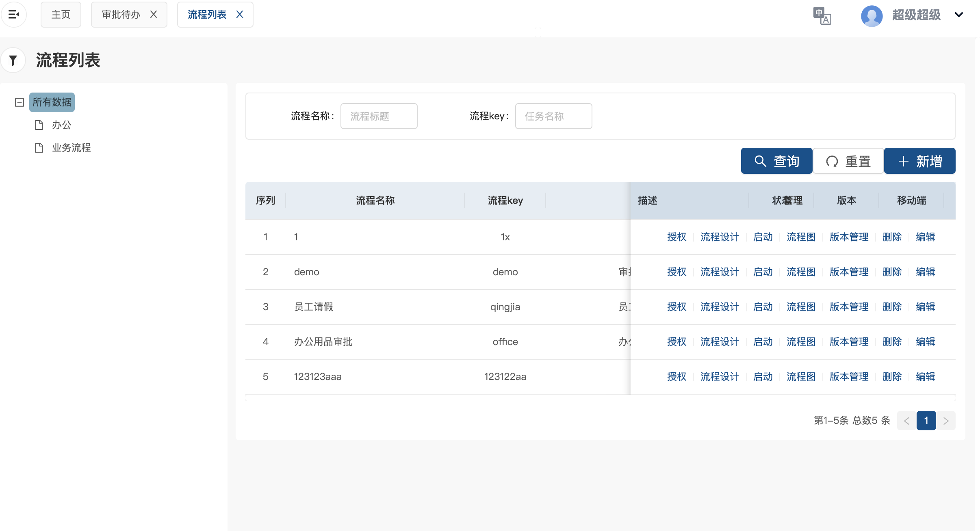
Task: Open 流程设计 for the 123123aaa row
Action: pyautogui.click(x=720, y=377)
